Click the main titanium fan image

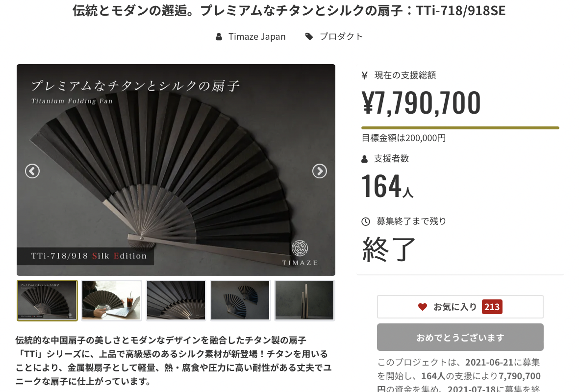pos(176,170)
